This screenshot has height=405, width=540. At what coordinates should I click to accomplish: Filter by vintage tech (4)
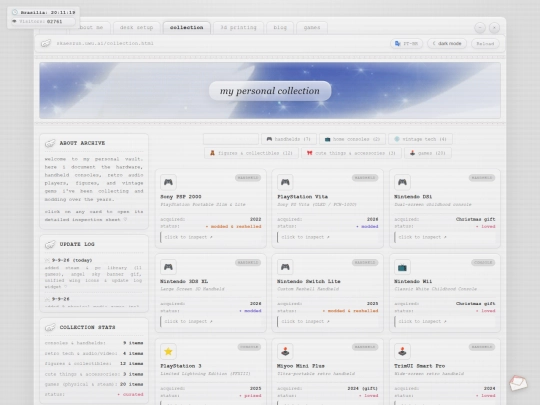[420, 139]
